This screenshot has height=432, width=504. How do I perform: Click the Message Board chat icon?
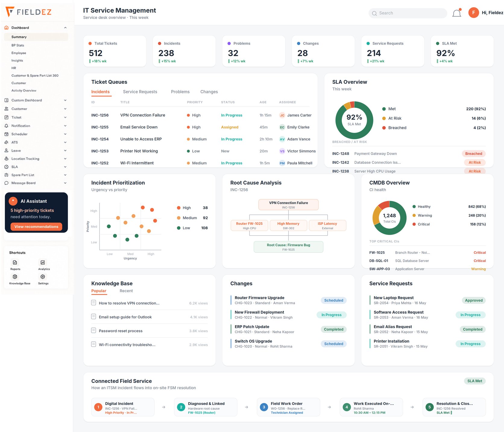[6, 183]
